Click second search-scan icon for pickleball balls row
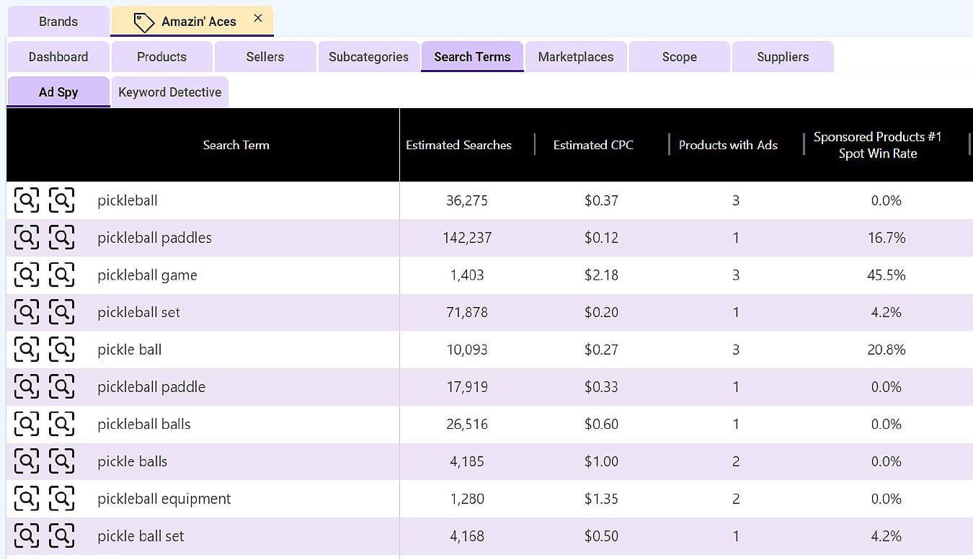This screenshot has width=973, height=560. pos(61,425)
